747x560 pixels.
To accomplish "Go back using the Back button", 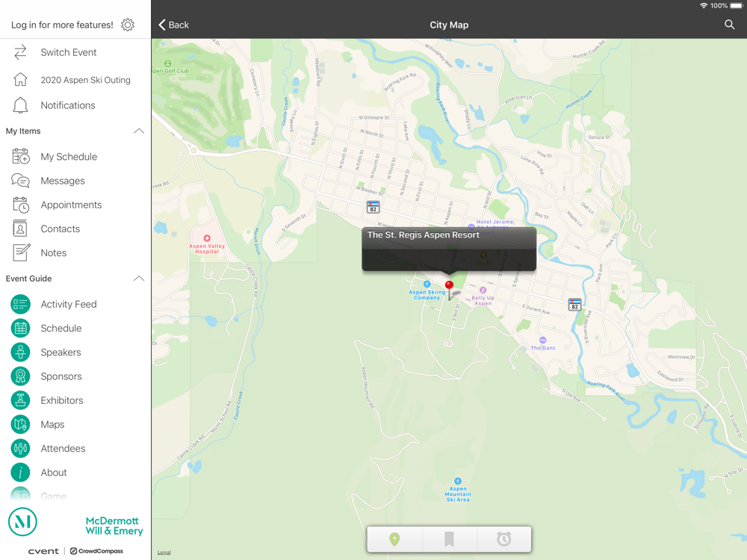I will click(x=173, y=25).
